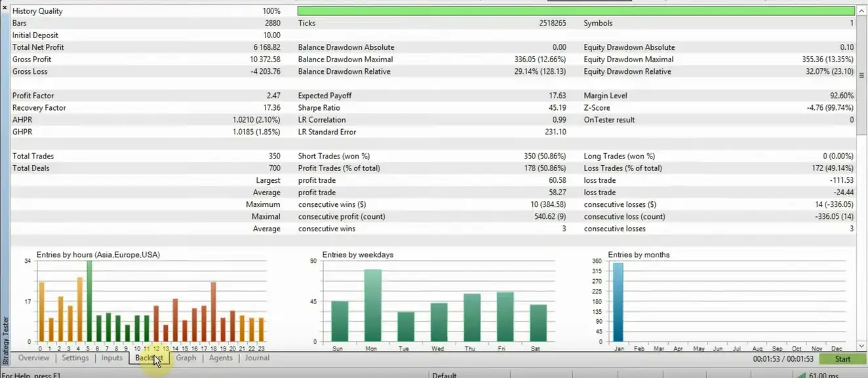Click the X icon to close the tester panel
The image size is (868, 378).
[5, 7]
